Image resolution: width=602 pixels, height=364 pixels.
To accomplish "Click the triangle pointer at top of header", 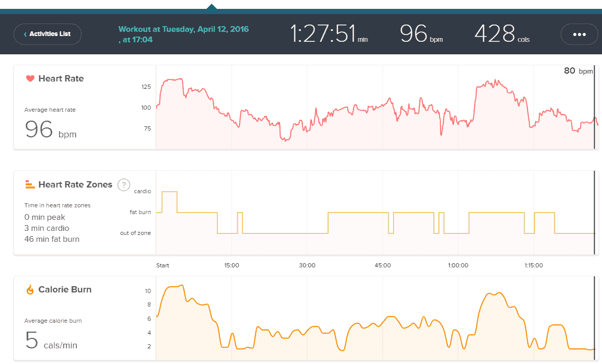I will [x=211, y=6].
